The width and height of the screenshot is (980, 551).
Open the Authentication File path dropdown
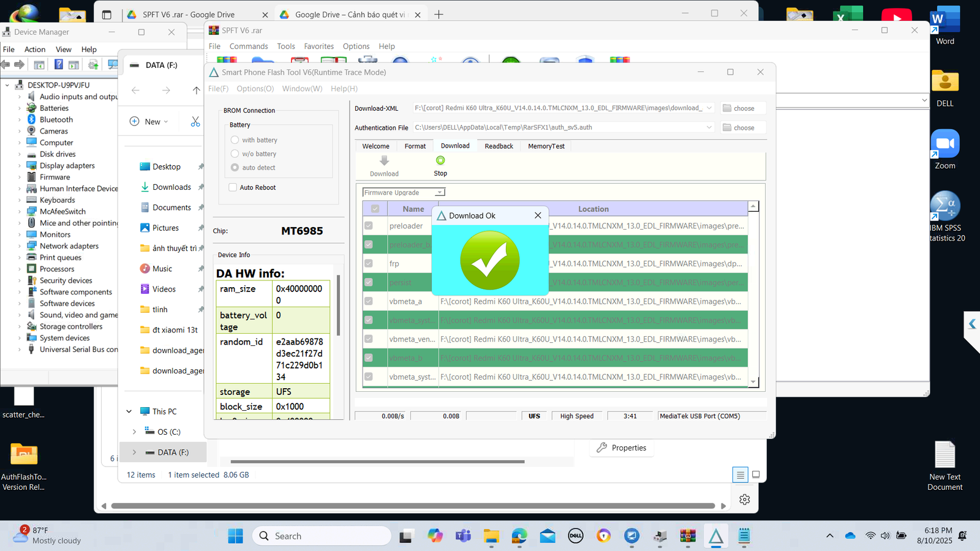[709, 127]
